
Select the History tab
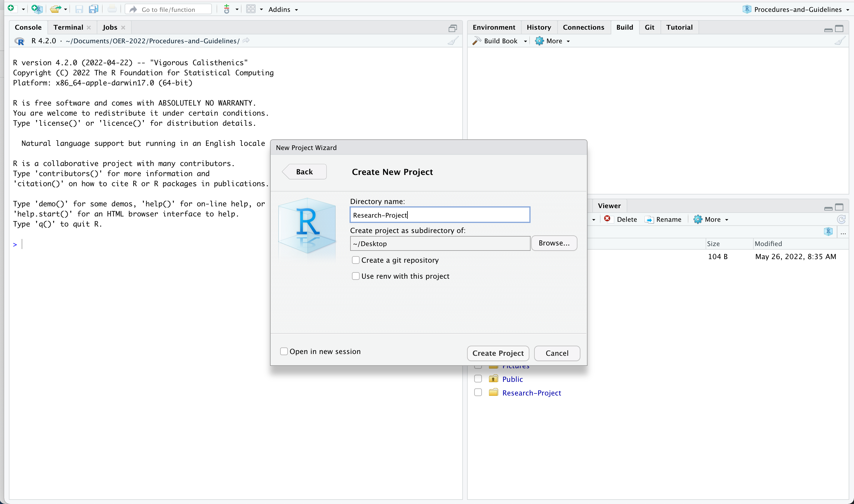538,27
